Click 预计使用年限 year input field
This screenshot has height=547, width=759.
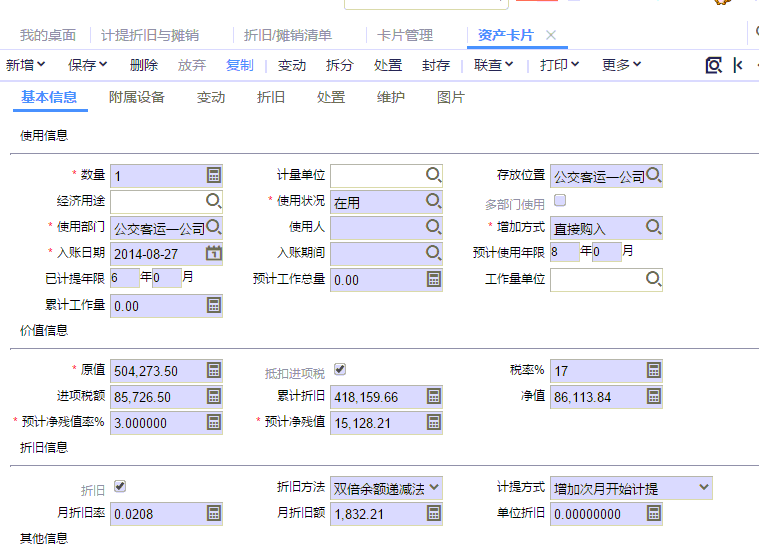565,252
